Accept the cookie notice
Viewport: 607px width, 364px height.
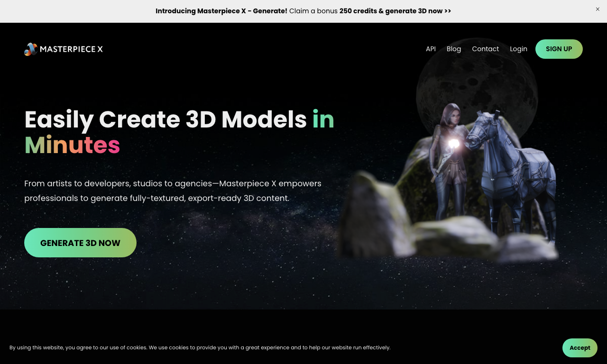coord(579,348)
